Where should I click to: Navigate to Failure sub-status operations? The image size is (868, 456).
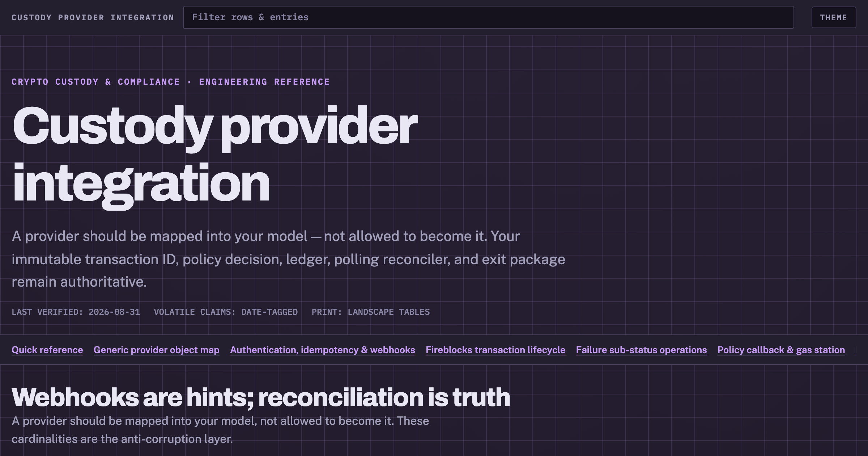click(641, 350)
